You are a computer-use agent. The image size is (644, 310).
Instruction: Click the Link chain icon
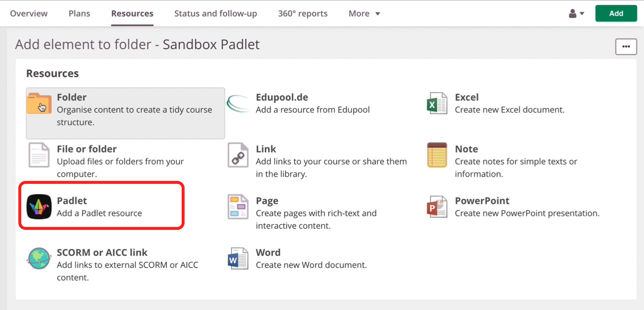238,155
